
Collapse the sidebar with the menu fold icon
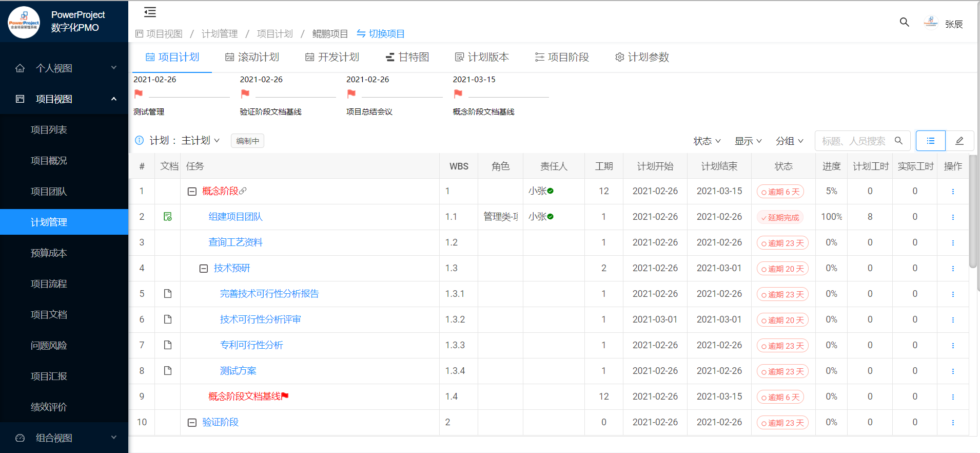point(150,12)
